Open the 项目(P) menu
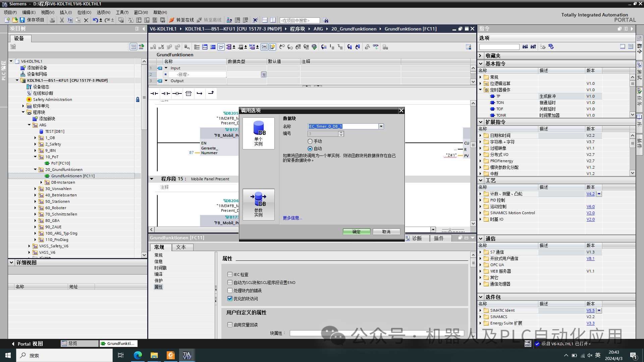Screen dimensions: 644x362 coord(10,12)
